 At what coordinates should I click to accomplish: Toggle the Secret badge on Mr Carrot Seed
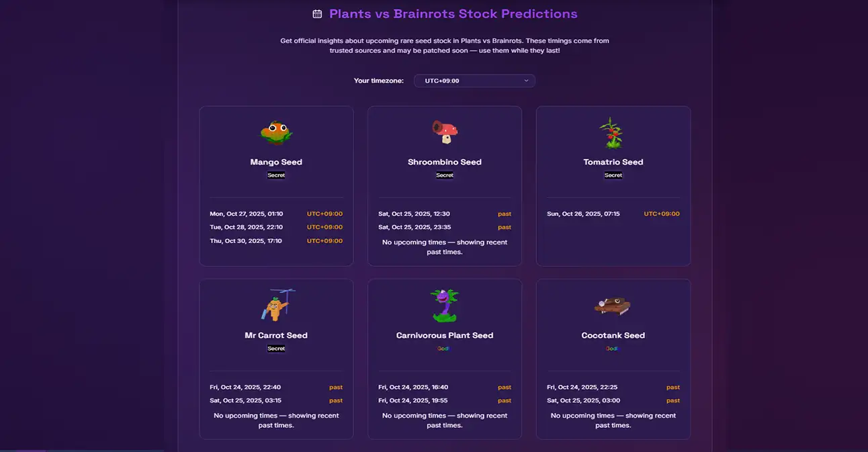pyautogui.click(x=276, y=348)
